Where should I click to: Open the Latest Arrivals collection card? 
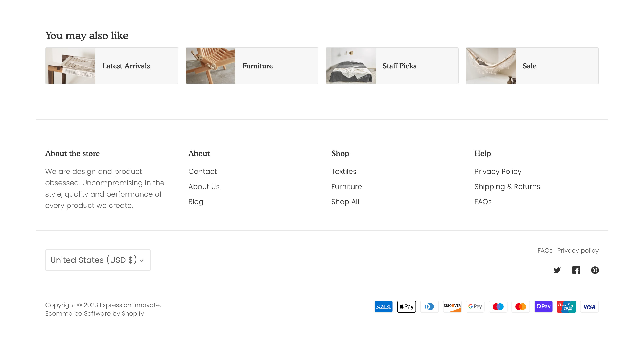coord(112,66)
